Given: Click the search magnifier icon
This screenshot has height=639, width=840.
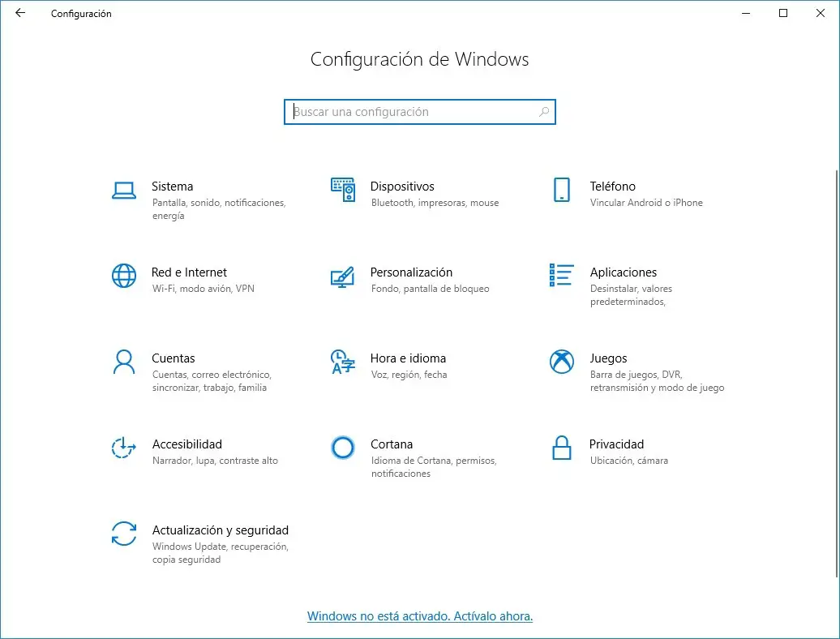Looking at the screenshot, I should (544, 112).
